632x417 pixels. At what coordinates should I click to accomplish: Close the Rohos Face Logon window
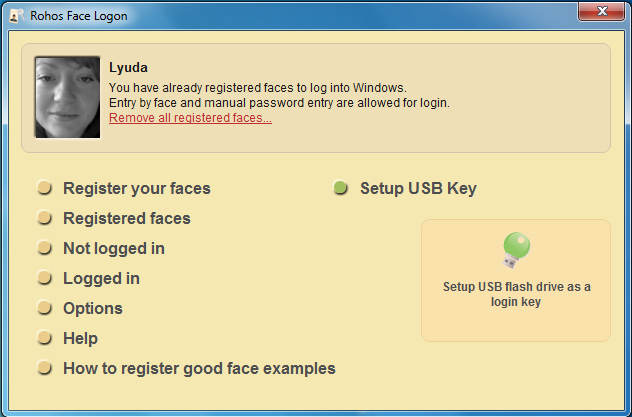click(x=603, y=12)
